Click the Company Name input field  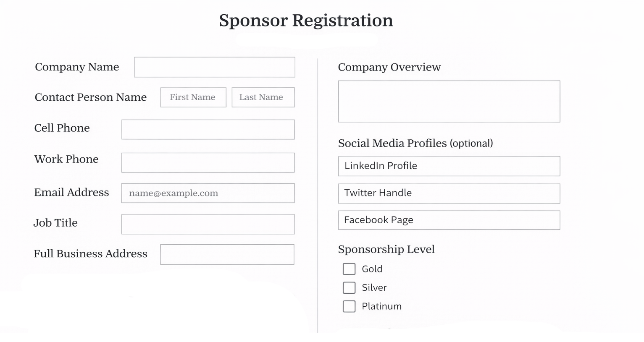[x=214, y=67]
